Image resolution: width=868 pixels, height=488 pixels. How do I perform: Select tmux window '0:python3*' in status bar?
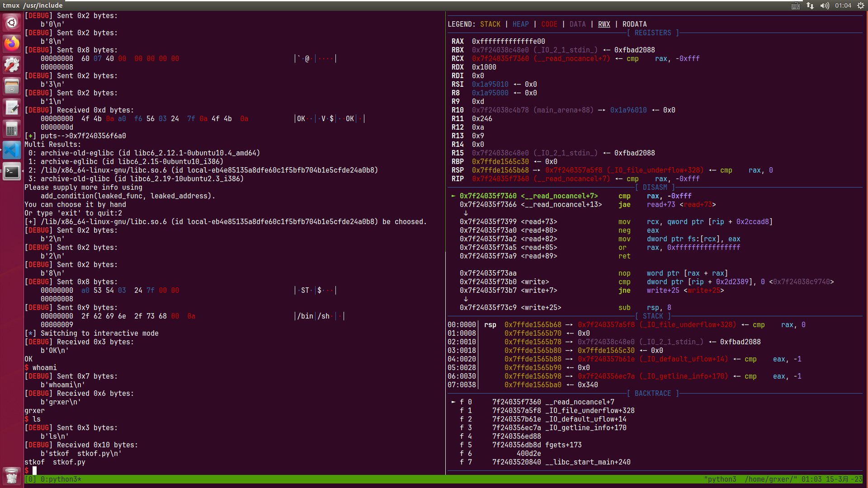pos(61,479)
